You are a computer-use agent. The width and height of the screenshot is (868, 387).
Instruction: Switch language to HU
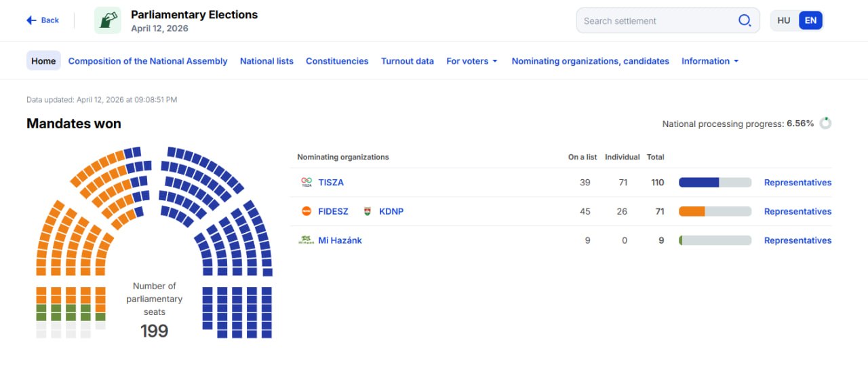tap(784, 20)
